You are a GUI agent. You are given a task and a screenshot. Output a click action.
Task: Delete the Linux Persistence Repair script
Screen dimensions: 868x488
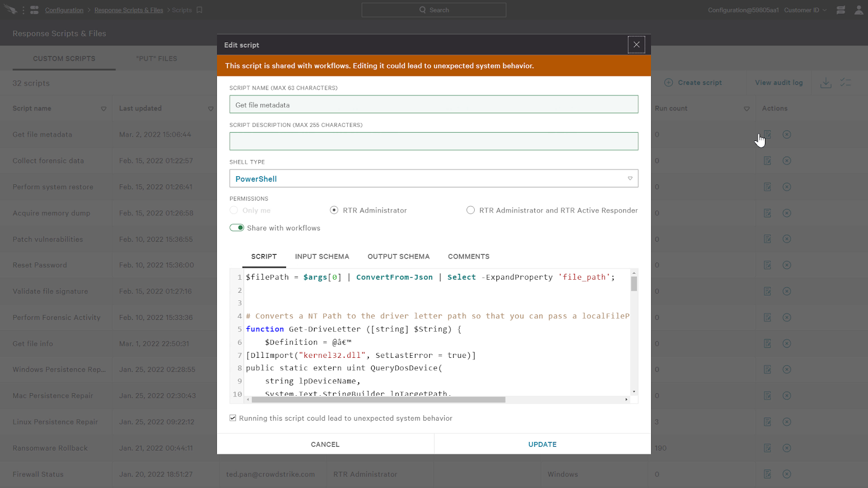pos(787,422)
